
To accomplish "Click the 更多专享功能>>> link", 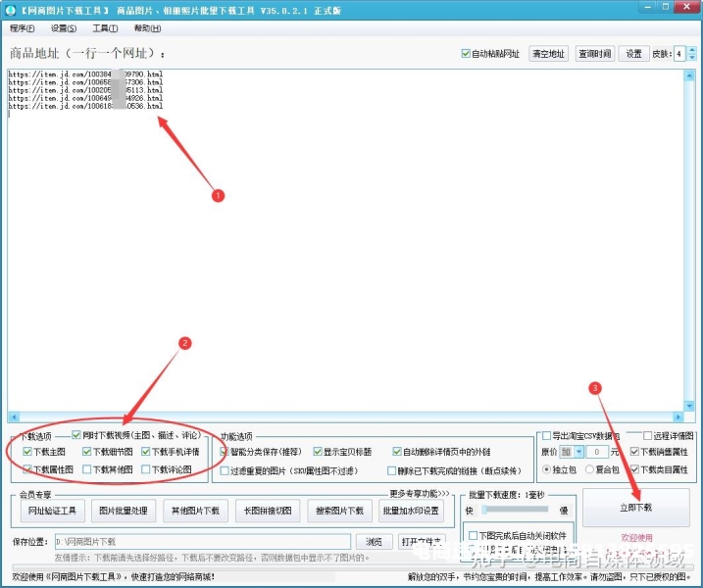I will 420,494.
